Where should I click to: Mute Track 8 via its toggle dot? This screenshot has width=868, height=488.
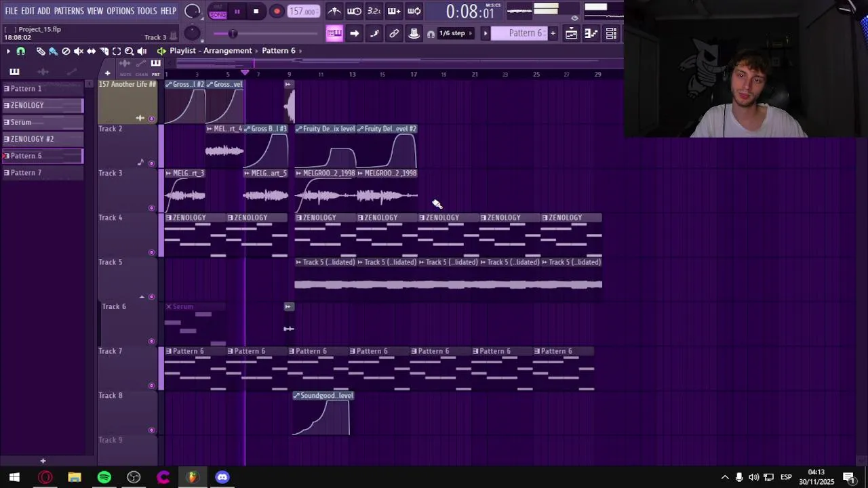(151, 430)
